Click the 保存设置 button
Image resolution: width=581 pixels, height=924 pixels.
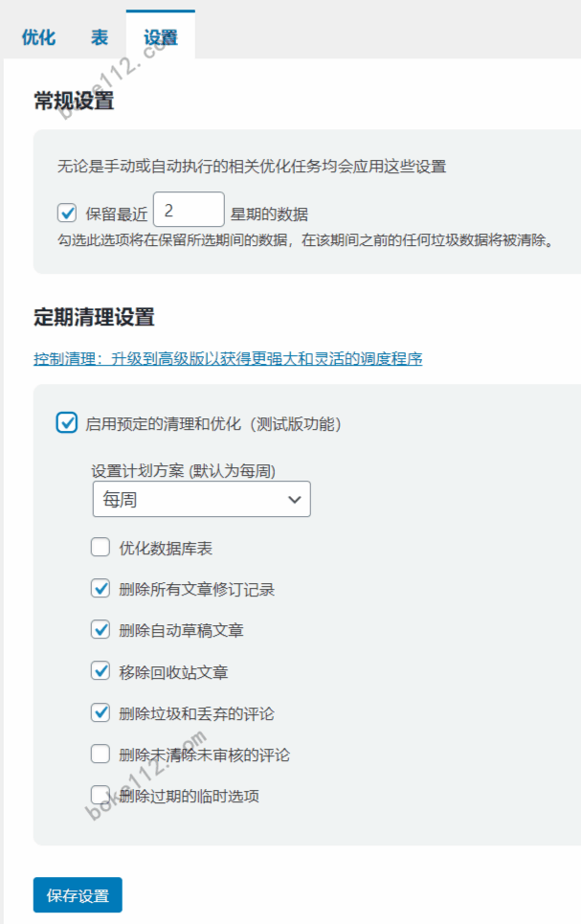78,895
